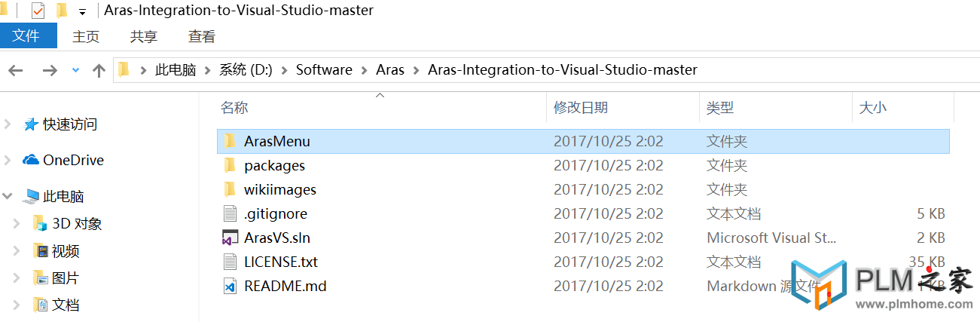Image resolution: width=980 pixels, height=322 pixels.
Task: Click the .gitignore text file icon
Action: coord(230,213)
